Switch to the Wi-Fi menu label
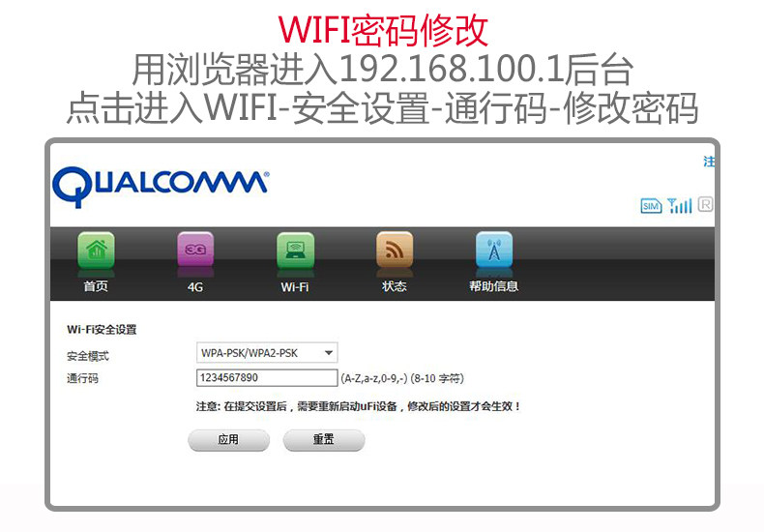The width and height of the screenshot is (764, 532). click(295, 287)
